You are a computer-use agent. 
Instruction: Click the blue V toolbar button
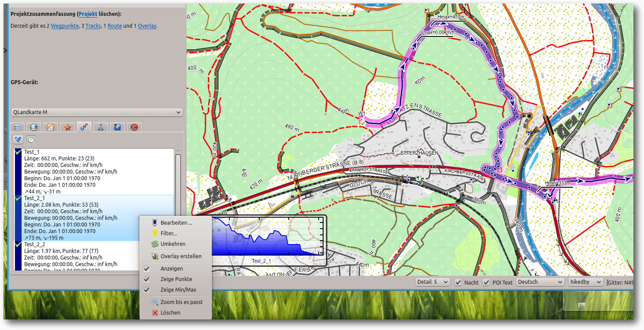click(x=18, y=140)
